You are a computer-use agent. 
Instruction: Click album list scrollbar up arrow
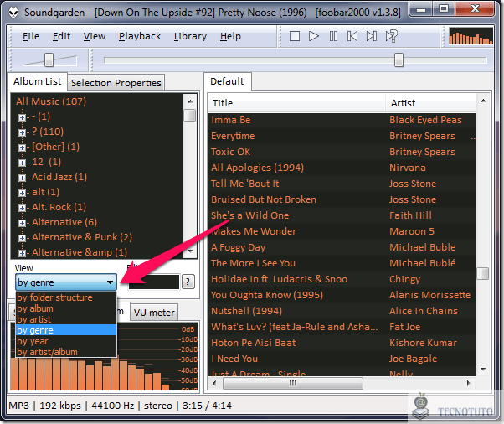pos(190,101)
